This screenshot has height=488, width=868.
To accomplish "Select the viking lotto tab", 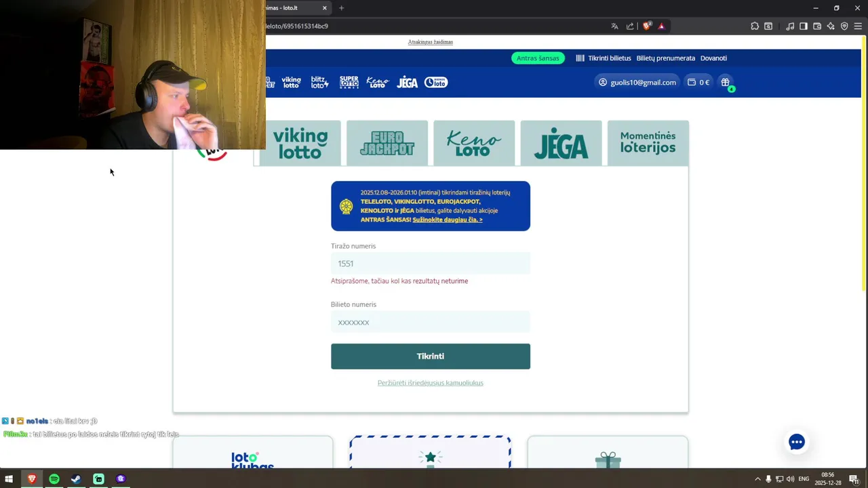I will tap(300, 143).
